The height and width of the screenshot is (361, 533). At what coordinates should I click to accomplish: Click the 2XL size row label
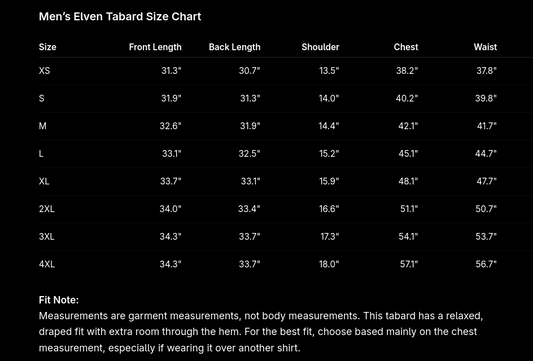[x=47, y=209]
